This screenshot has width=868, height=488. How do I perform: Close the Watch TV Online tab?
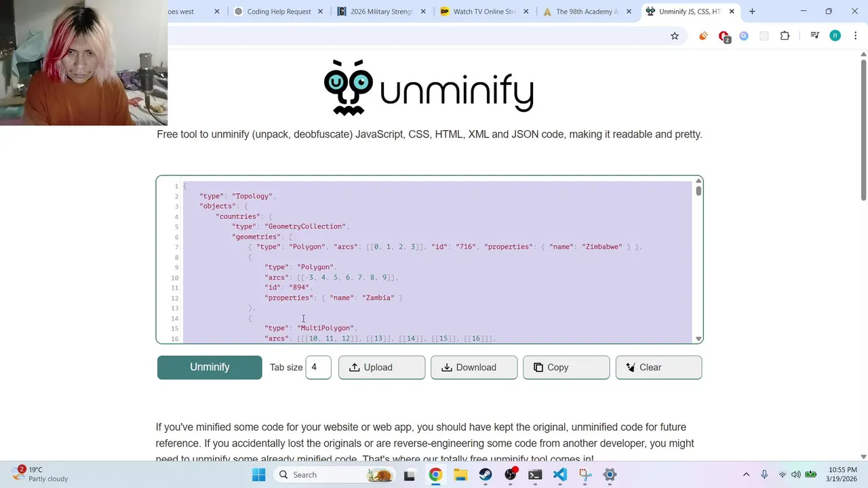[x=526, y=12]
